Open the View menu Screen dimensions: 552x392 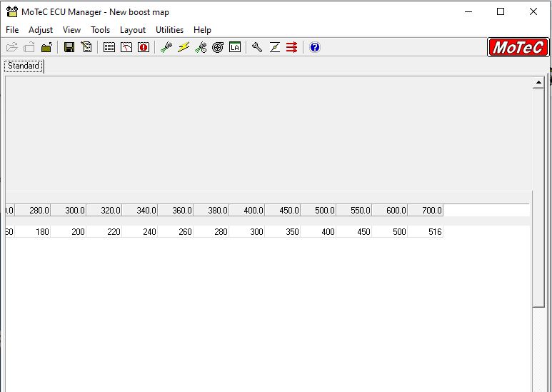[72, 30]
